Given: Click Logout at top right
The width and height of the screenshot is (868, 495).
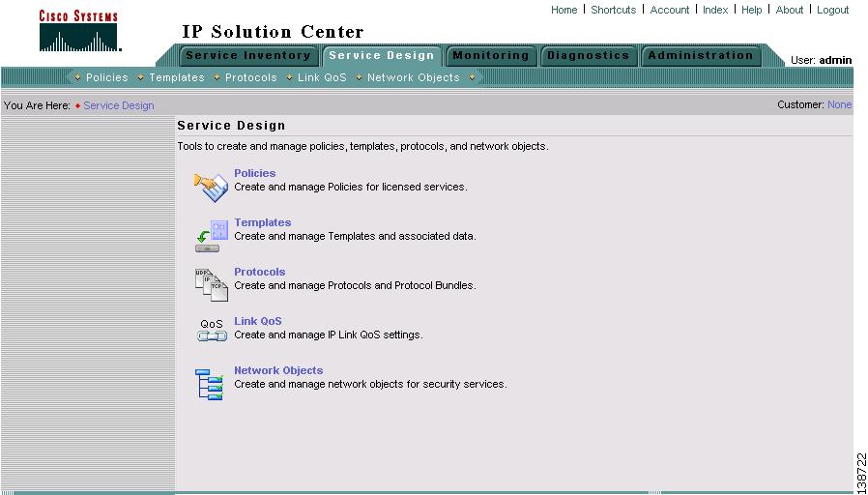Looking at the screenshot, I should [832, 10].
